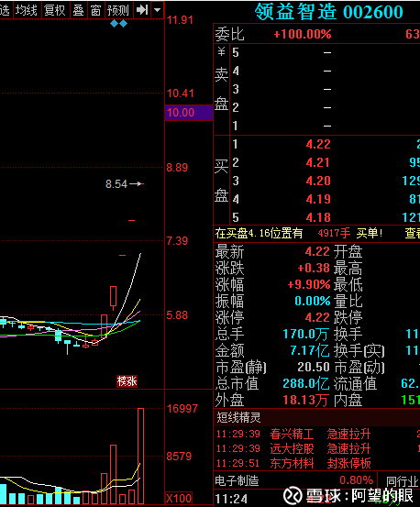This screenshot has width=420, height=507.
Task: Click the 叠 overlay toolbar button
Action: pyautogui.click(x=79, y=10)
